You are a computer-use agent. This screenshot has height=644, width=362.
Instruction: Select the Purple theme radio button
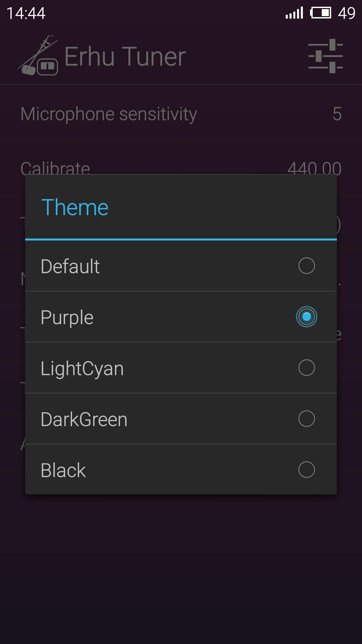click(306, 317)
